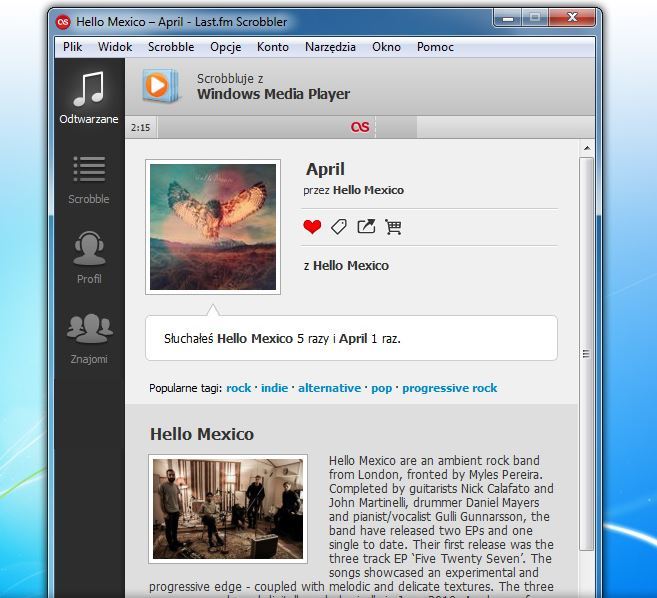Image resolution: width=657 pixels, height=598 pixels.
Task: Click the Last.fm scrobble marker on progress bar
Action: (x=360, y=127)
